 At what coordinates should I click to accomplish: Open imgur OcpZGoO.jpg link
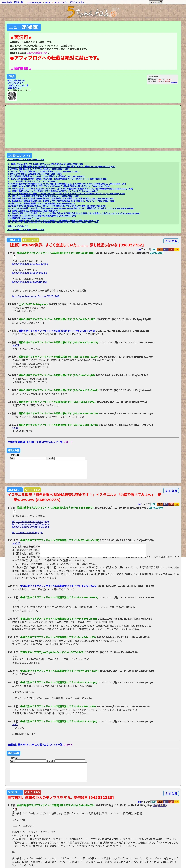(30, 264)
